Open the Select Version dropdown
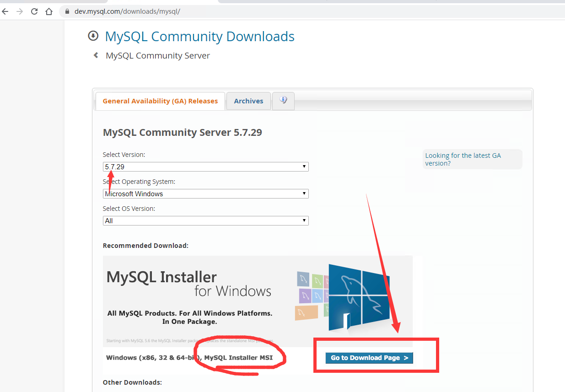 206,166
